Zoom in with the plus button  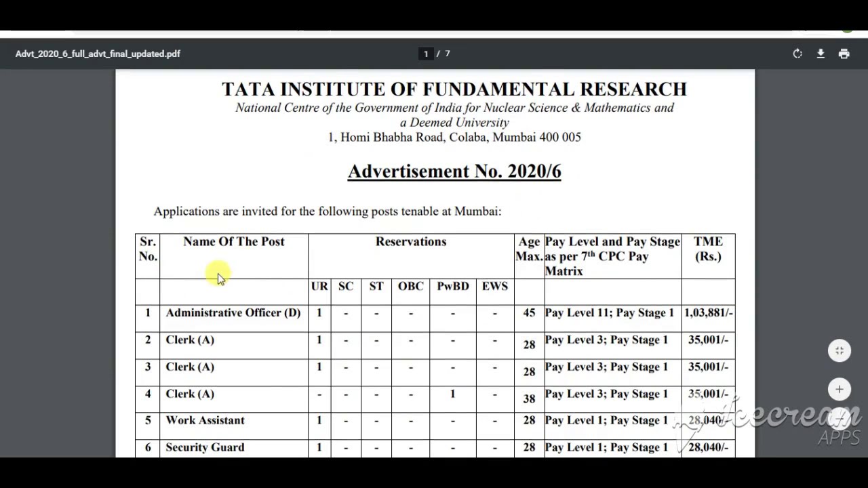pyautogui.click(x=840, y=389)
